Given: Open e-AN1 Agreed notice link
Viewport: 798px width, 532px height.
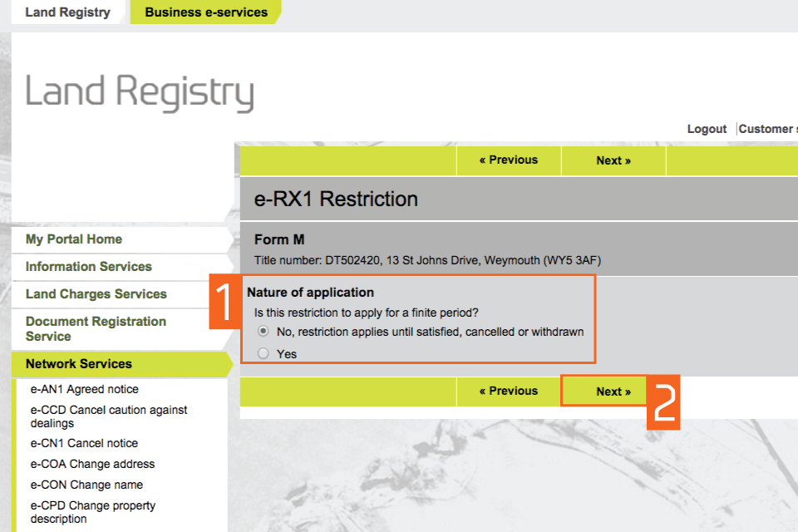Looking at the screenshot, I should (x=85, y=389).
